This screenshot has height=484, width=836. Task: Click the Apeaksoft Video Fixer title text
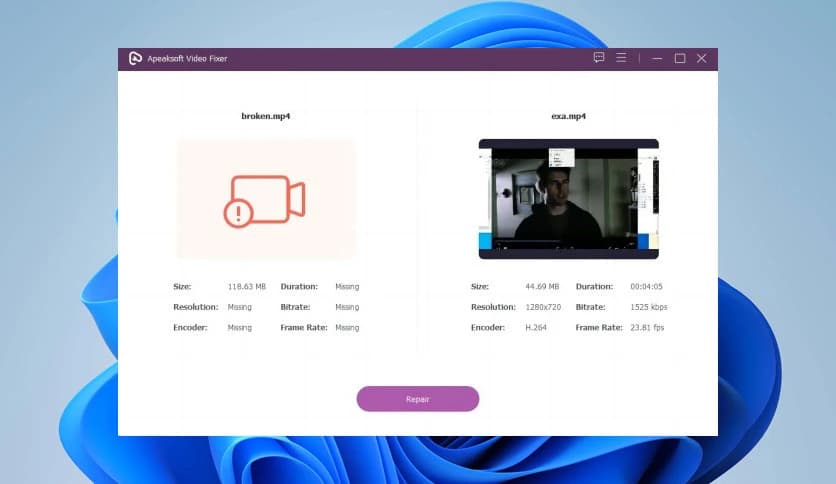tap(187, 59)
